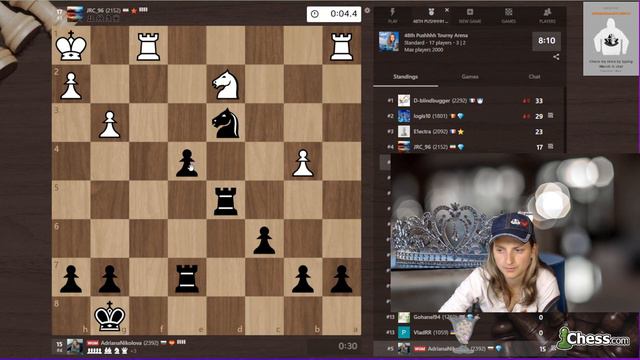640x360 pixels.
Task: Open the Players tab
Action: pos(547,15)
